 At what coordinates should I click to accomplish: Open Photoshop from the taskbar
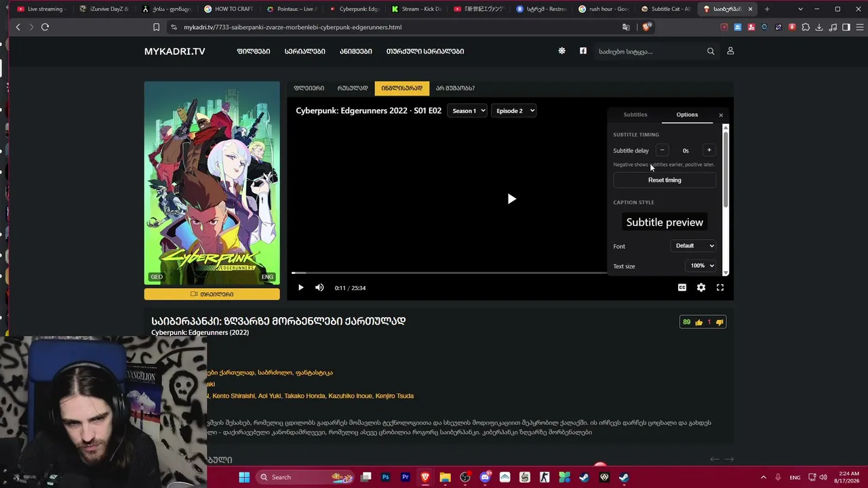(x=386, y=477)
